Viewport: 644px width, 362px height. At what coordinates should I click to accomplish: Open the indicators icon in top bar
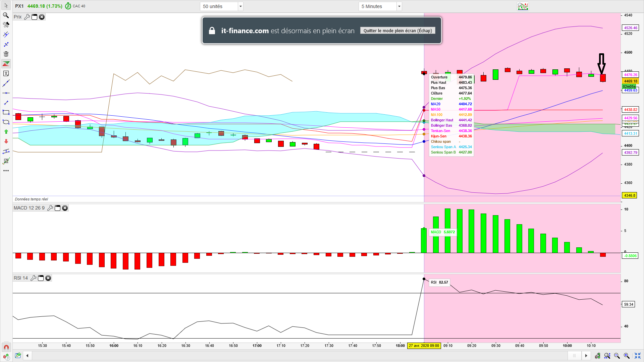pos(523,6)
